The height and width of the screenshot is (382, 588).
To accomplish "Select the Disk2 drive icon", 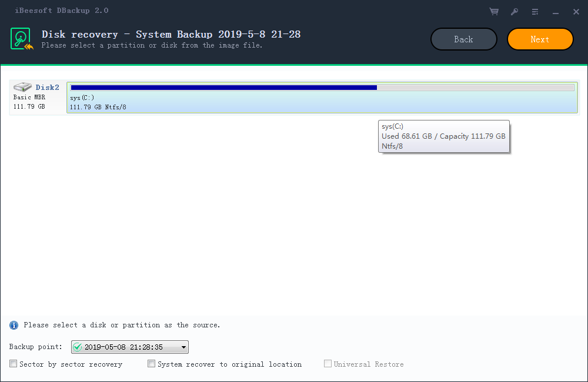I will [x=22, y=87].
